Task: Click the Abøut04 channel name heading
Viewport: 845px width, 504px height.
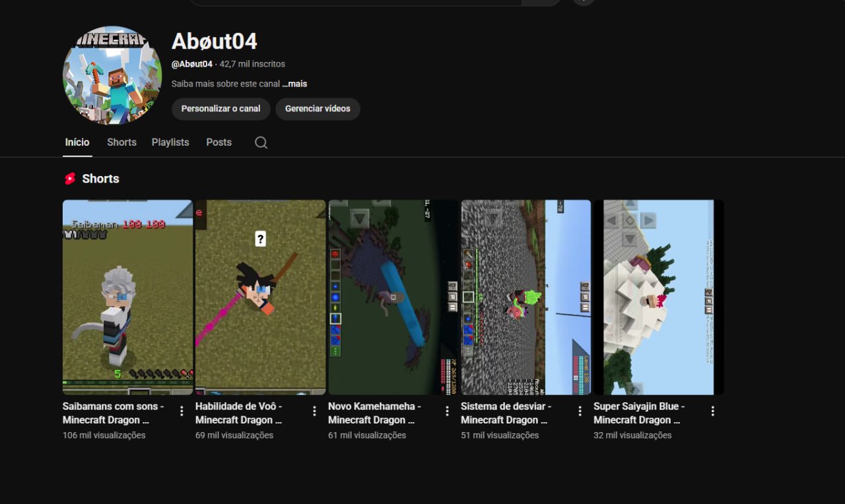Action: (214, 42)
